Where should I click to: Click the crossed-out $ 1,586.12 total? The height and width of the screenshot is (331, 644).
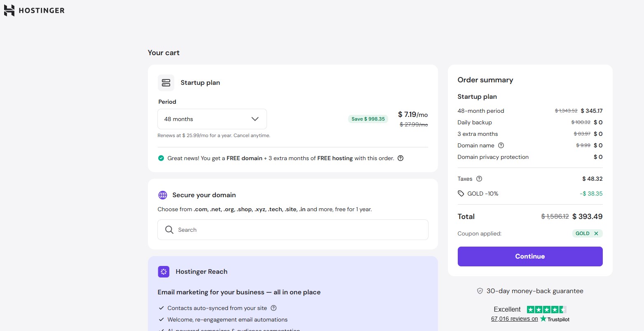(x=555, y=217)
